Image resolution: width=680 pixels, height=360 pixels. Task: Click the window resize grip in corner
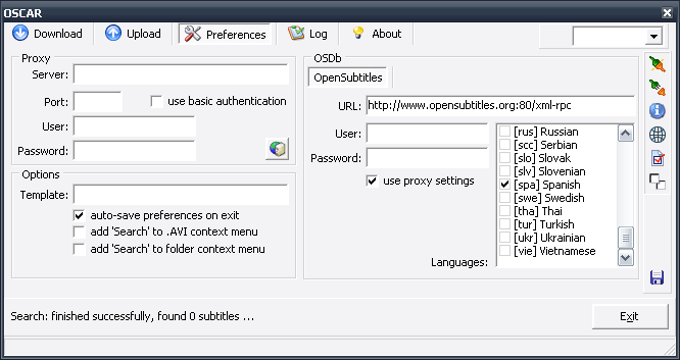pos(670,350)
